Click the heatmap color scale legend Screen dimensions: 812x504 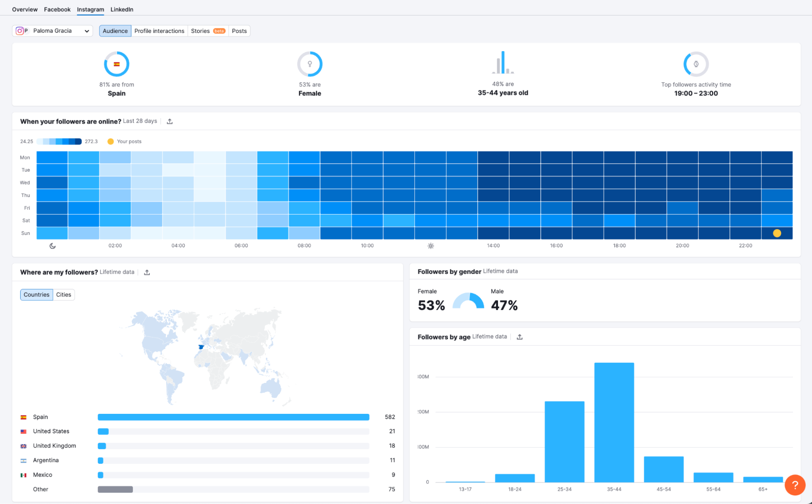click(59, 141)
